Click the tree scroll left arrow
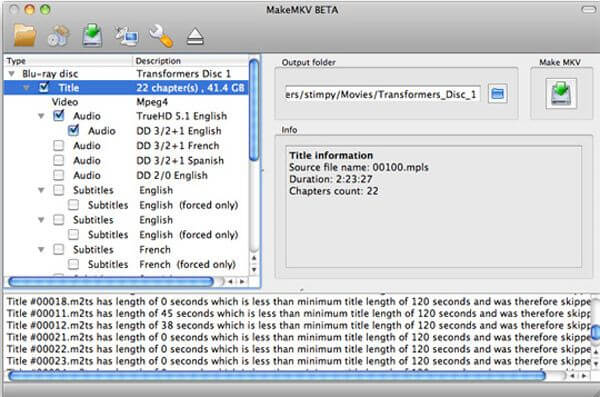 pyautogui.click(x=230, y=282)
